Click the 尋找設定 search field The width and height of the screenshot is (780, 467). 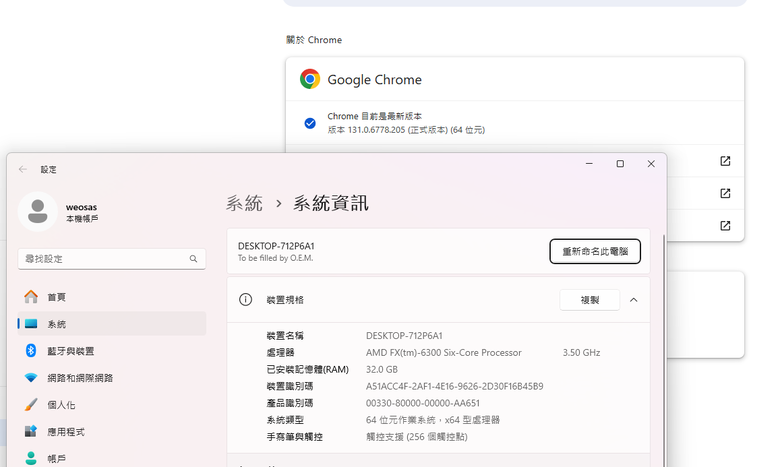[111, 259]
